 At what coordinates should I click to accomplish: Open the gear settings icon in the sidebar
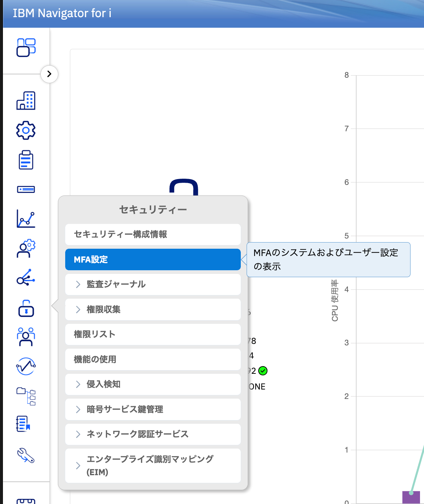26,130
